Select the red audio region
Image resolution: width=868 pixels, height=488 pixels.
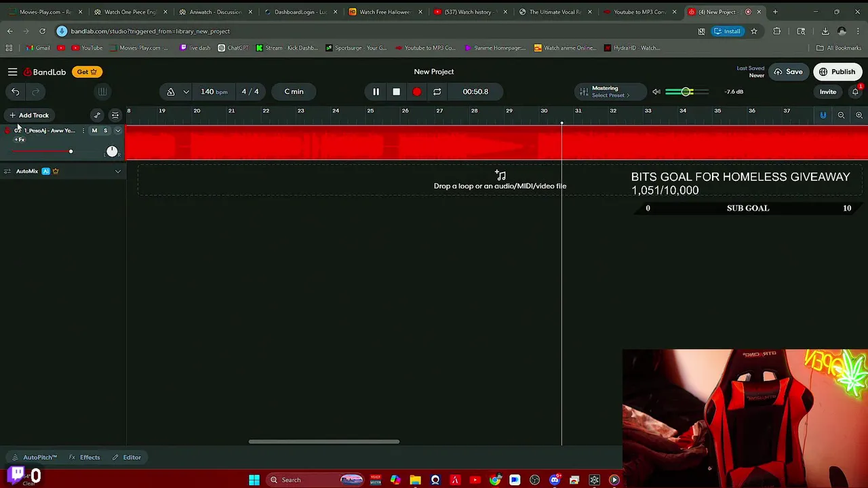[x=496, y=143]
